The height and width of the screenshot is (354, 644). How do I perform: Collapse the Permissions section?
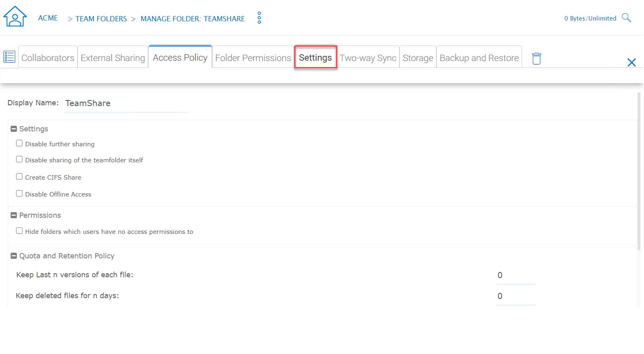14,215
